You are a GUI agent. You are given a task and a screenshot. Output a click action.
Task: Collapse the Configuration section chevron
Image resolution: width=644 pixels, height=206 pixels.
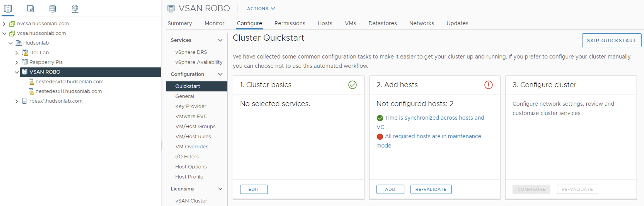pyautogui.click(x=220, y=74)
